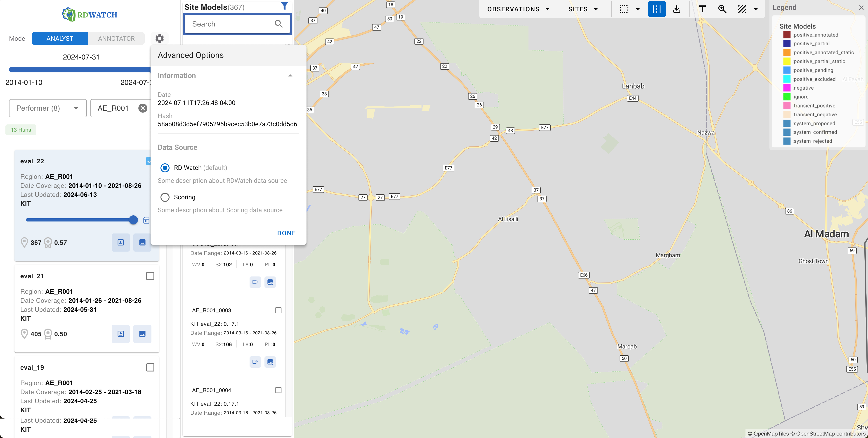This screenshot has width=868, height=438.
Task: Click the negative magenta legend swatch
Action: [787, 88]
